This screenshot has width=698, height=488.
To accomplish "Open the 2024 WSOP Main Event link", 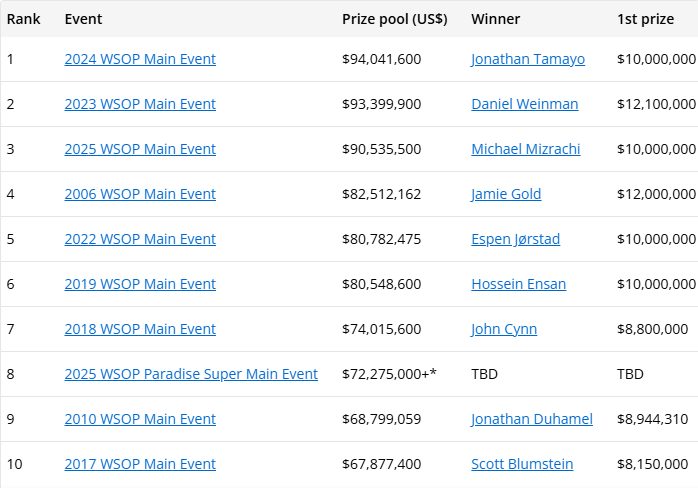I will pos(140,59).
